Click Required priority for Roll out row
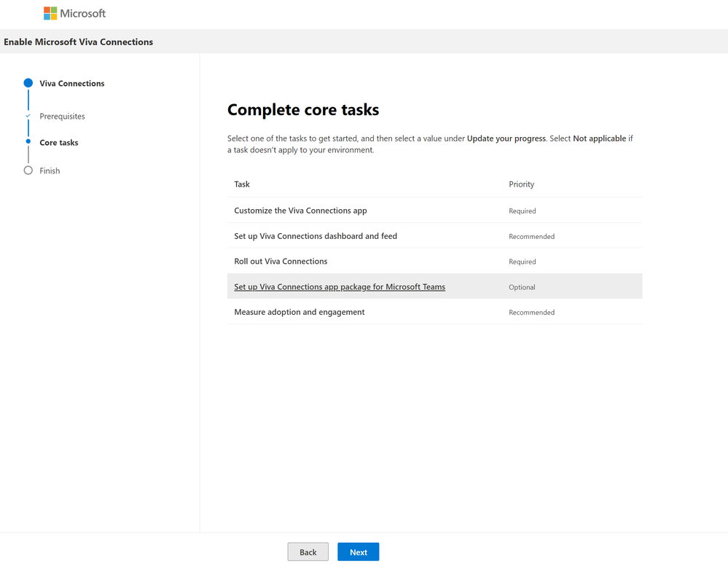Image resolution: width=728 pixels, height=564 pixels. coord(522,262)
